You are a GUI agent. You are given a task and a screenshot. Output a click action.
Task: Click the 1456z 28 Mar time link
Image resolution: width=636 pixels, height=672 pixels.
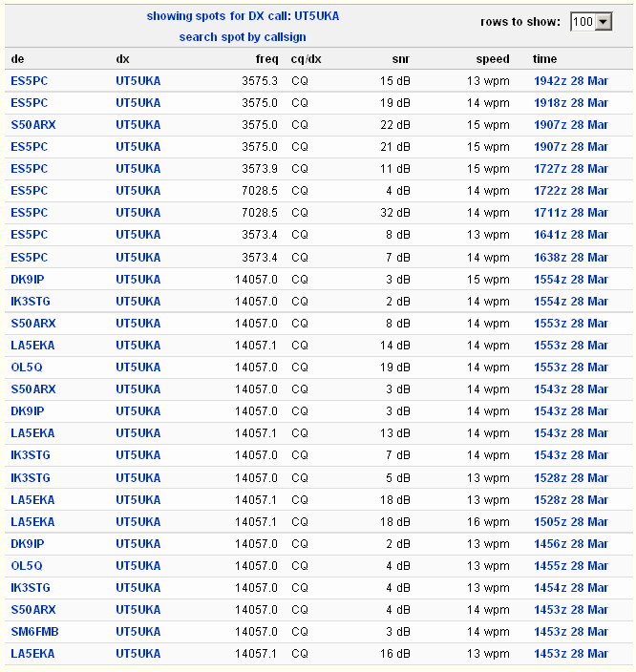coord(571,544)
